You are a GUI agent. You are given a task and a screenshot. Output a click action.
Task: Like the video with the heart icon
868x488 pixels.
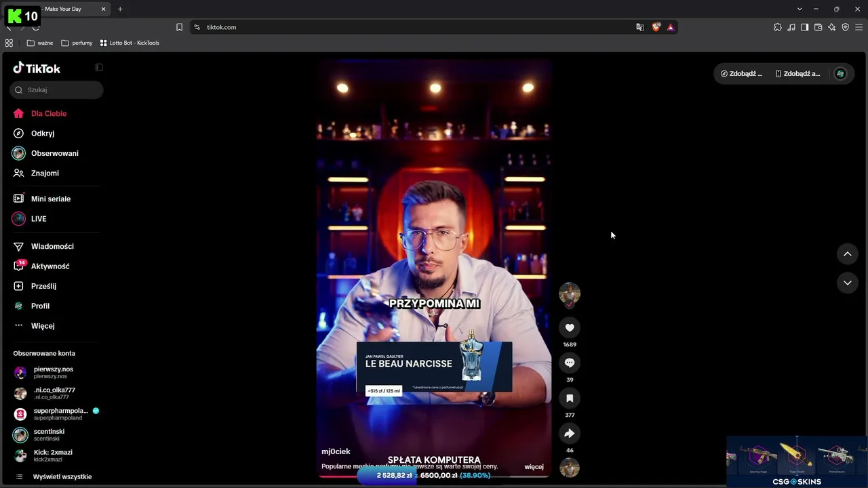pos(570,327)
